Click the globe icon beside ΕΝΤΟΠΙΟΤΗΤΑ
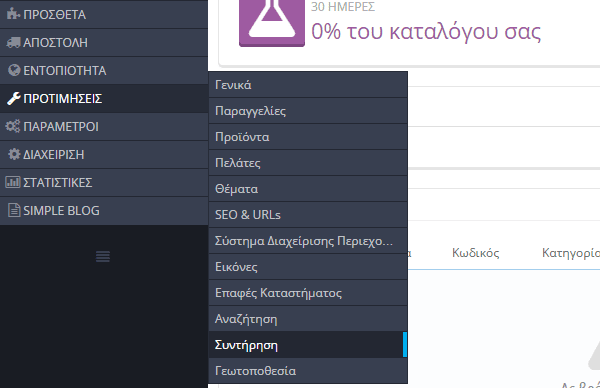600x388 pixels. pyautogui.click(x=14, y=70)
